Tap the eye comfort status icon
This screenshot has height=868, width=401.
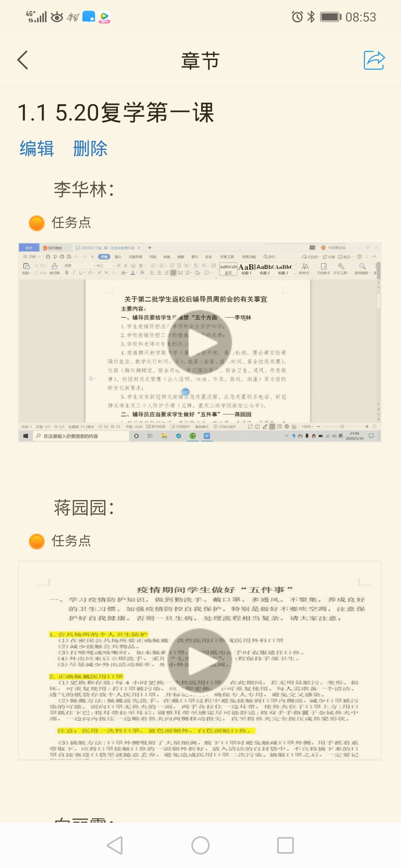pos(57,17)
